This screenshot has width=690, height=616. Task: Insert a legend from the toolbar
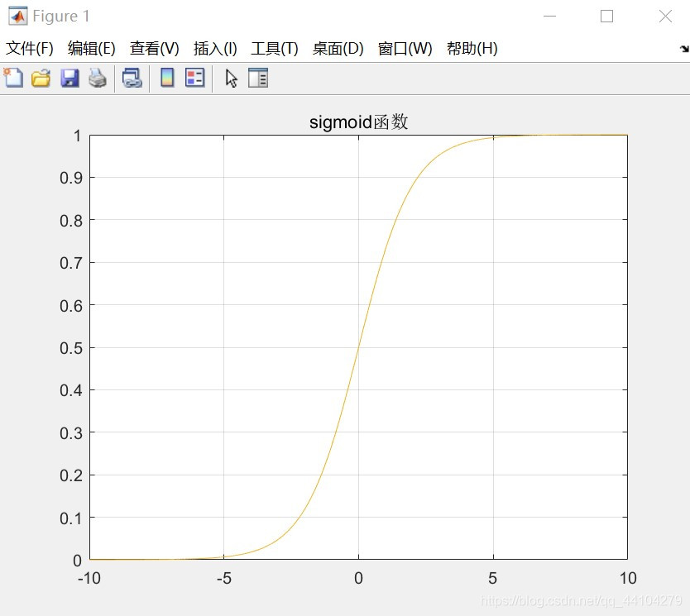point(194,77)
